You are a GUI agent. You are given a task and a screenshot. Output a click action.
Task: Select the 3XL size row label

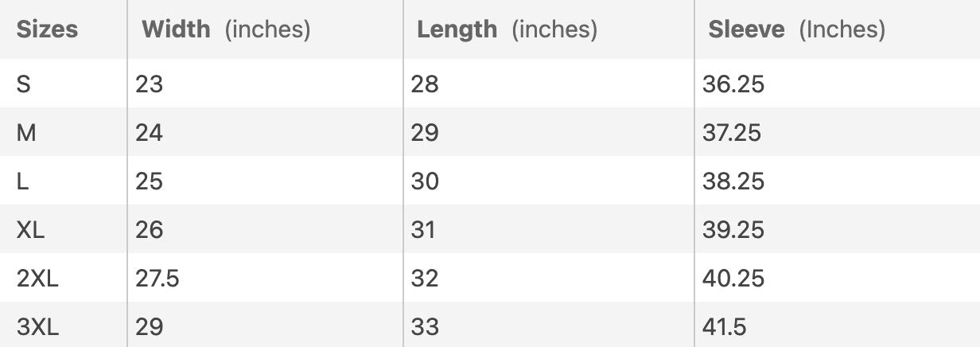point(37,327)
